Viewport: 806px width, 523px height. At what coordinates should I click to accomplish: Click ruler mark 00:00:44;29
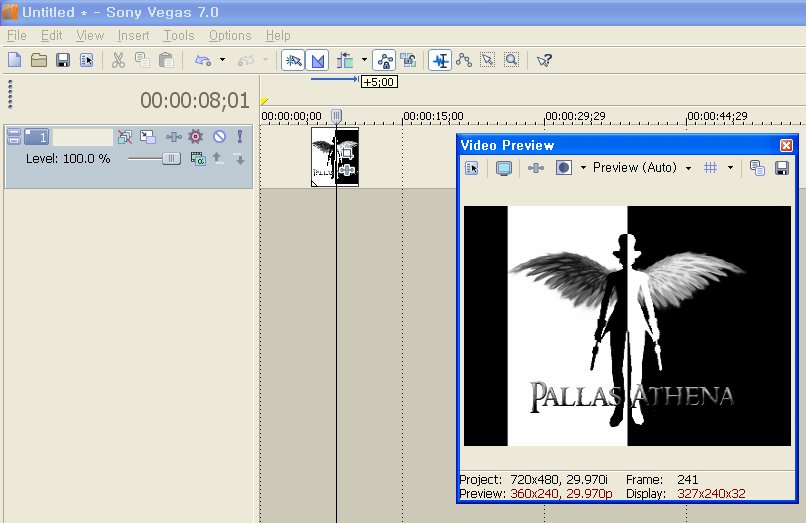(717, 116)
